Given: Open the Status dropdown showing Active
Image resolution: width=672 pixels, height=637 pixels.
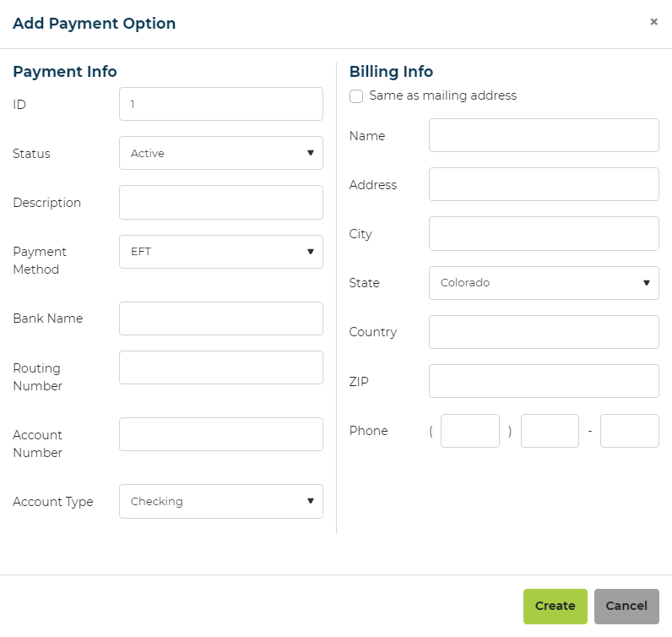Looking at the screenshot, I should coord(221,153).
